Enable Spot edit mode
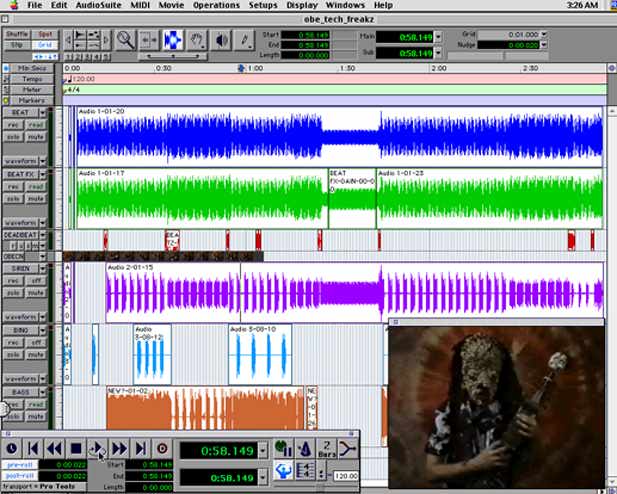The height and width of the screenshot is (494, 617). [x=45, y=34]
